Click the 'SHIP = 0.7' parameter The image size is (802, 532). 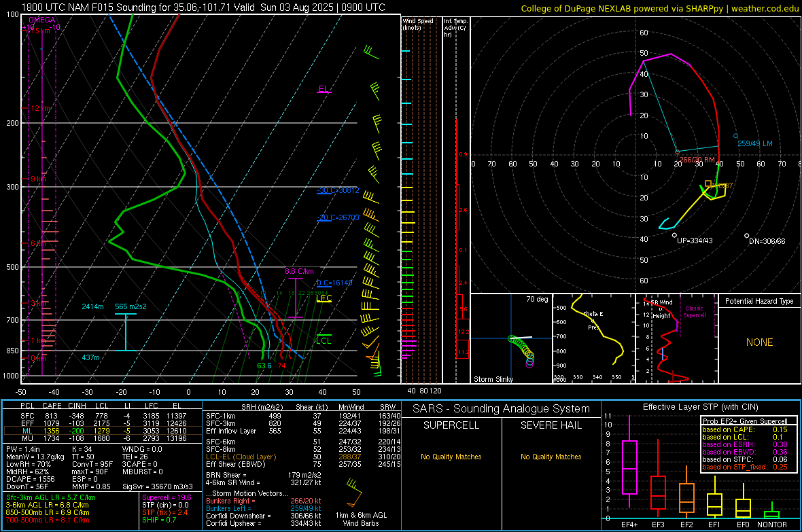pos(158,520)
